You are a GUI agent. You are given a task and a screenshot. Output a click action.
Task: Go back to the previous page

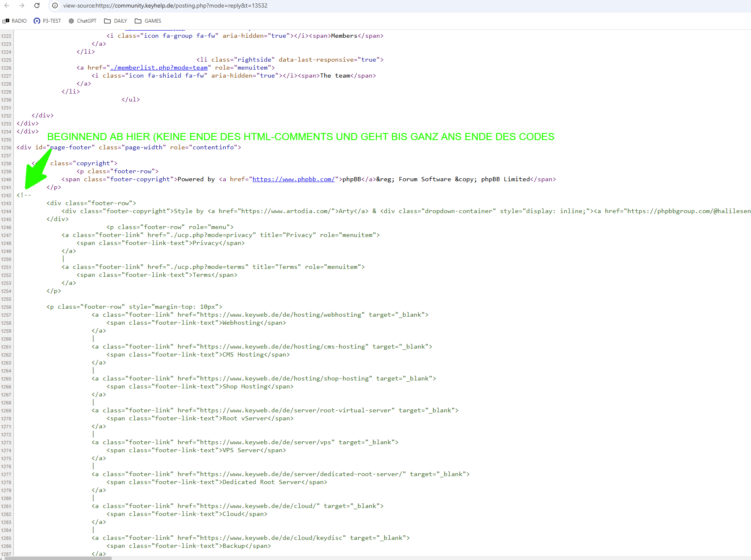click(x=7, y=5)
